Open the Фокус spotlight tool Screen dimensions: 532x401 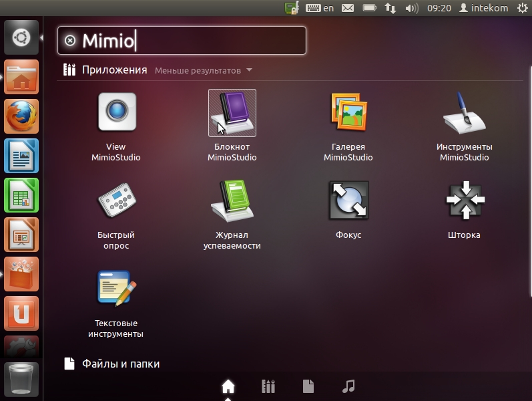click(x=348, y=210)
